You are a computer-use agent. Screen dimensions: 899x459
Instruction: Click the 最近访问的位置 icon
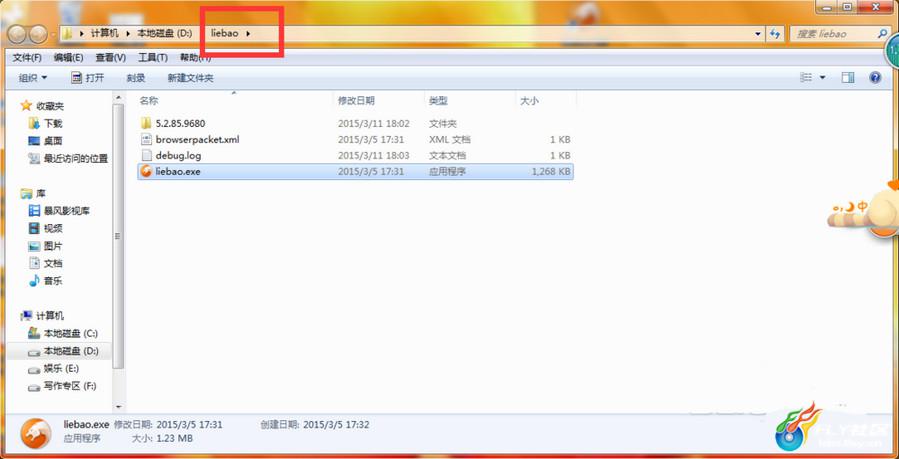pos(34,159)
